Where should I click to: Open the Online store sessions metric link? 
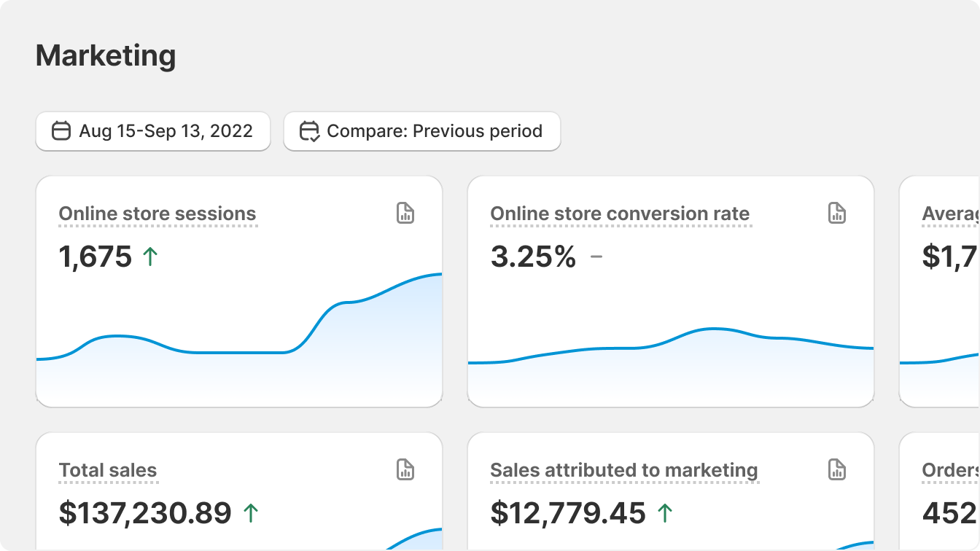(x=157, y=214)
